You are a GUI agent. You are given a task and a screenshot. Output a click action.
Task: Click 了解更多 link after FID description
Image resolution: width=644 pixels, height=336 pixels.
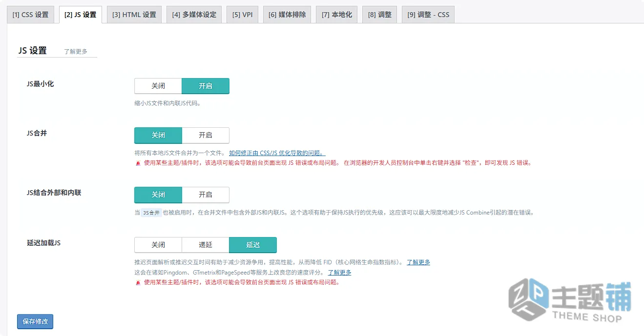click(418, 262)
